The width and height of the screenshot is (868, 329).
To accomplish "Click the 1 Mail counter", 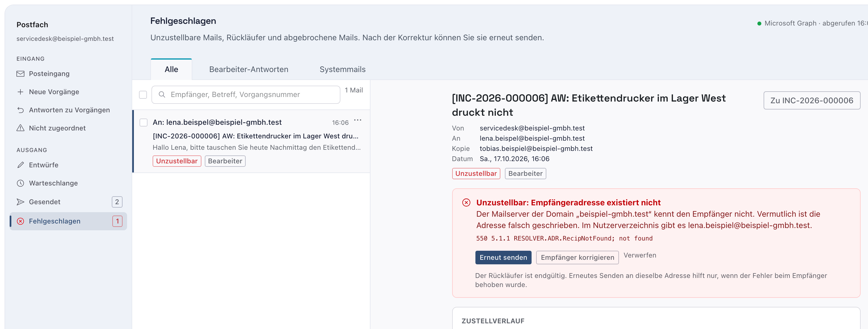I will coord(354,90).
